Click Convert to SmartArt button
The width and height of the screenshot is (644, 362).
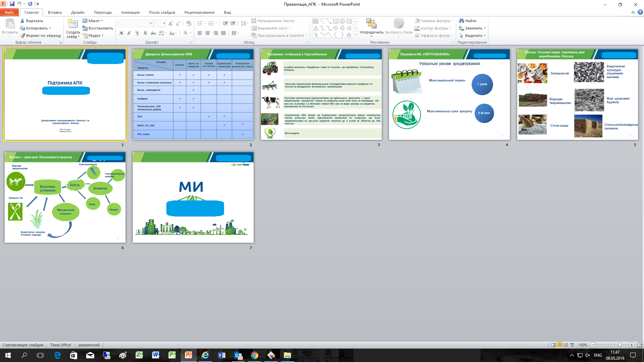pyautogui.click(x=279, y=36)
